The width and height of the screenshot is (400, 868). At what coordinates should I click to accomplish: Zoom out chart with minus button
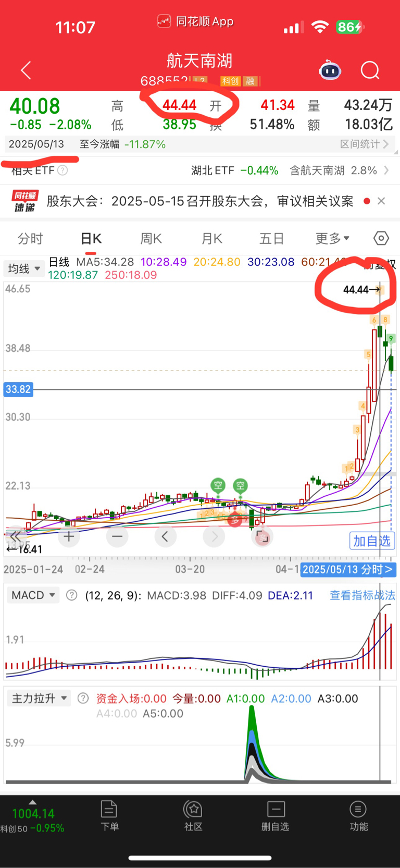117,536
